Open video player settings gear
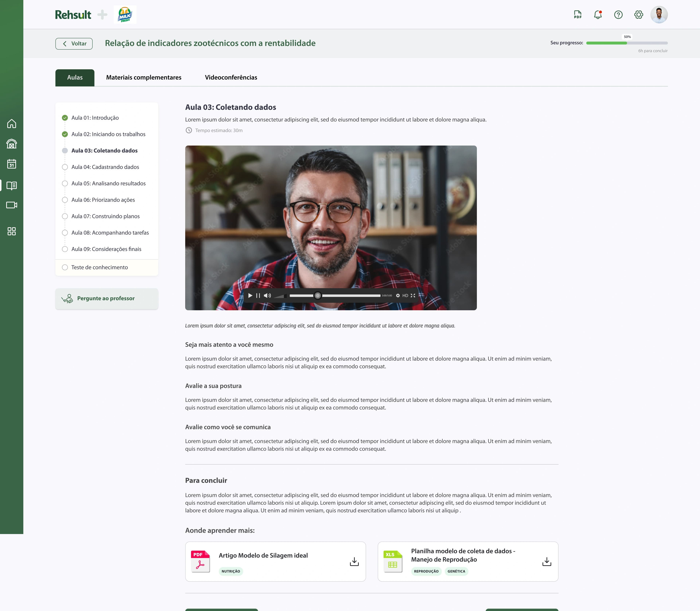Viewport: 700px width, 611px height. pos(398,296)
